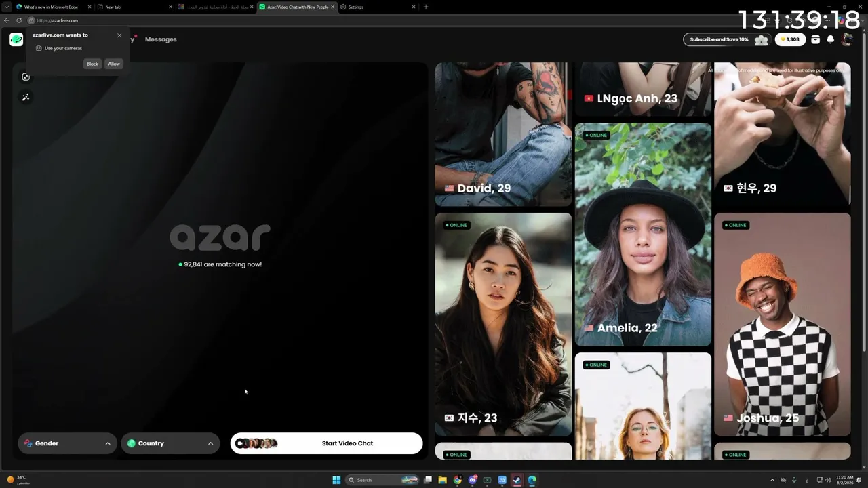The image size is (868, 488).
Task: Open Microsoft Edge from the taskbar
Action: click(532, 480)
